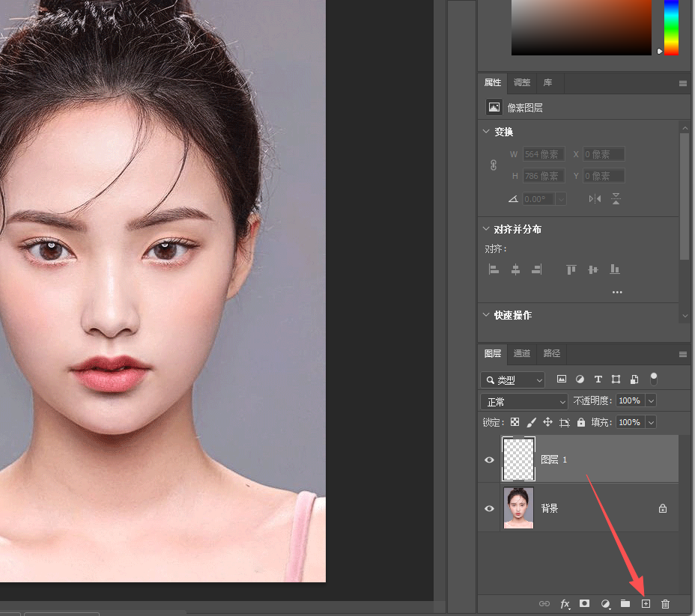Add a layer mask

click(x=585, y=603)
